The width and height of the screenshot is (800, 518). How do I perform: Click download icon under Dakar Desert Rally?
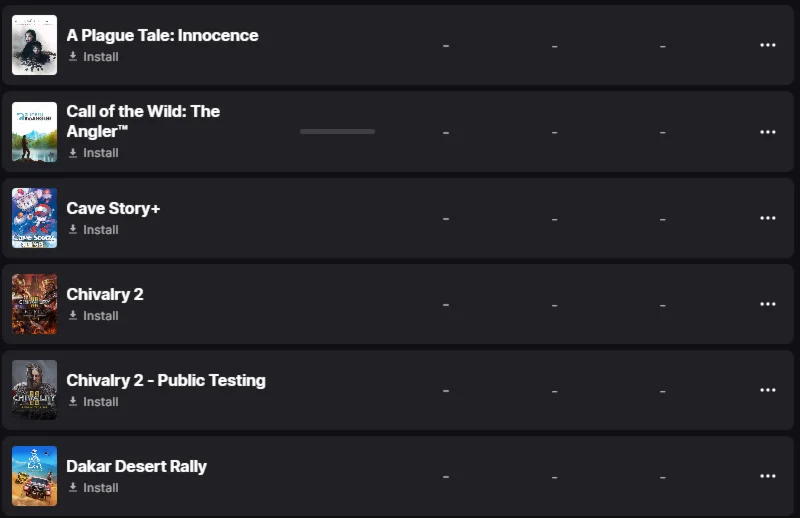[x=73, y=487]
